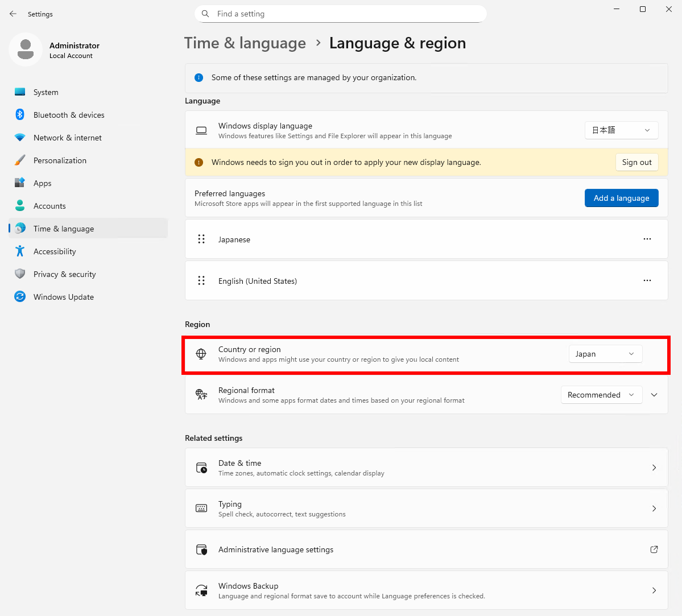
Task: Open Date & time via its chevron
Action: (x=654, y=468)
